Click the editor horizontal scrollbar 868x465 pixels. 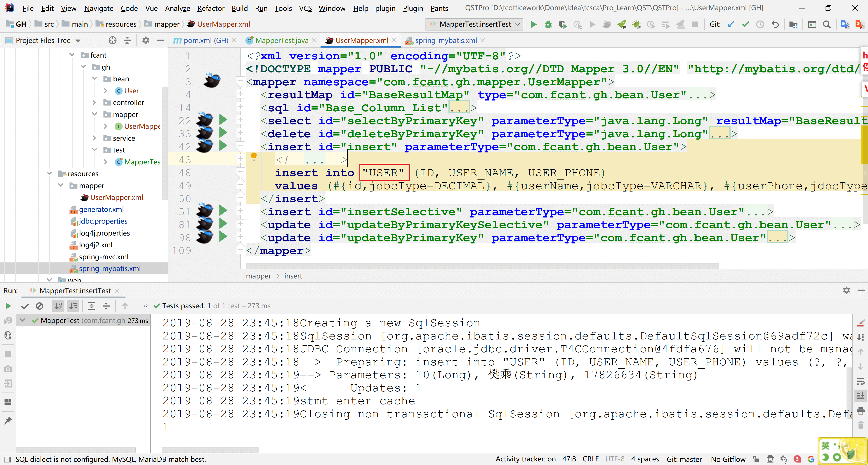[x=482, y=266]
